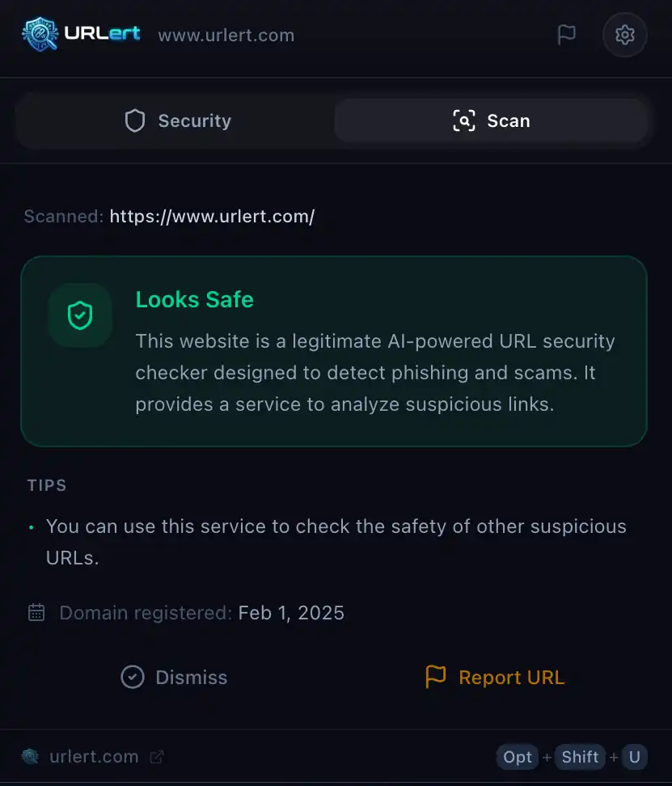The width and height of the screenshot is (672, 786).
Task: Click the calendar icon beside domain registration
Action: (x=36, y=612)
